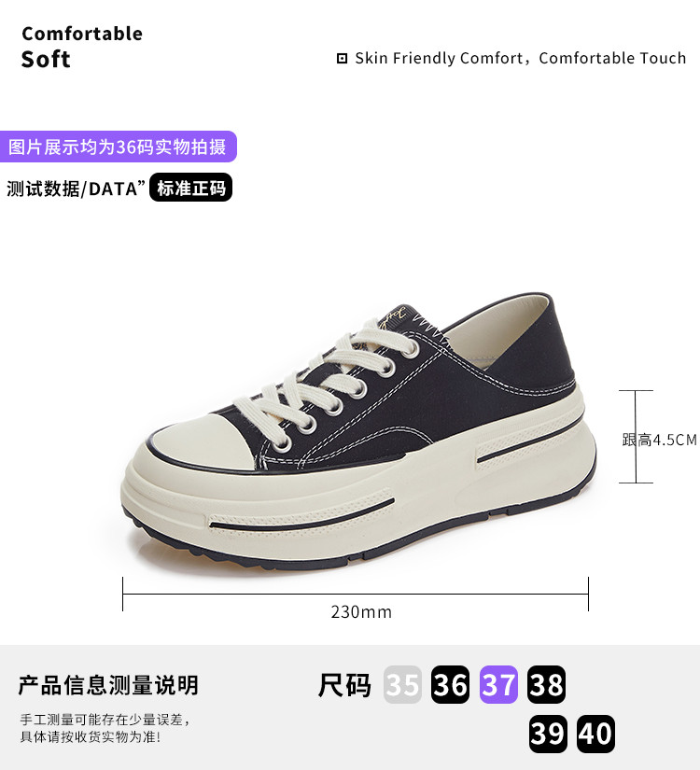Click the 测试数据/DATA label
This screenshot has height=770, width=700.
[77, 189]
